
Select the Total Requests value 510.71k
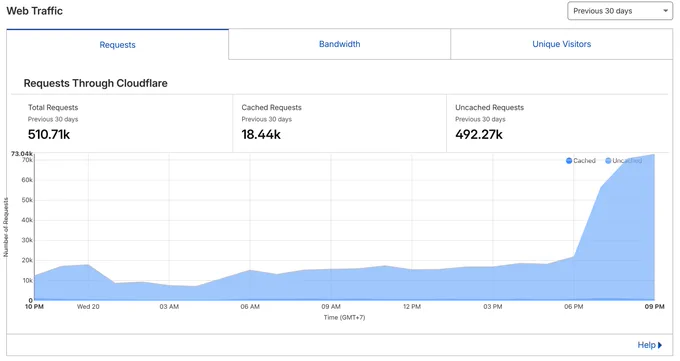pos(49,135)
